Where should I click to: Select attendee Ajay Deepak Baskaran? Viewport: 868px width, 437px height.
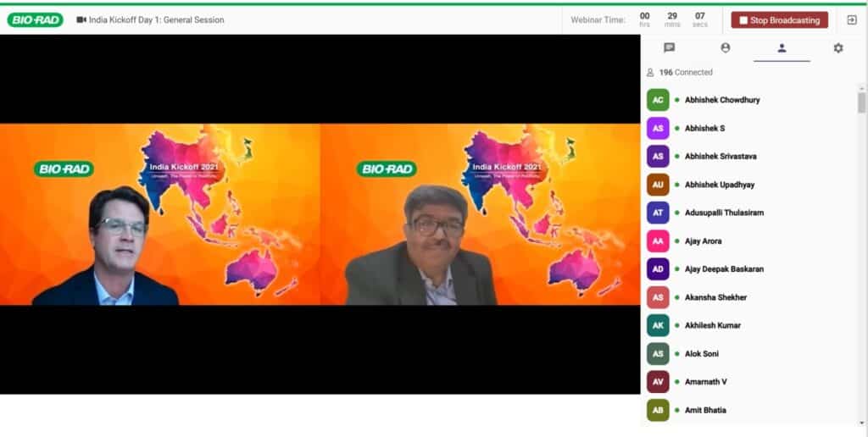pyautogui.click(x=724, y=269)
